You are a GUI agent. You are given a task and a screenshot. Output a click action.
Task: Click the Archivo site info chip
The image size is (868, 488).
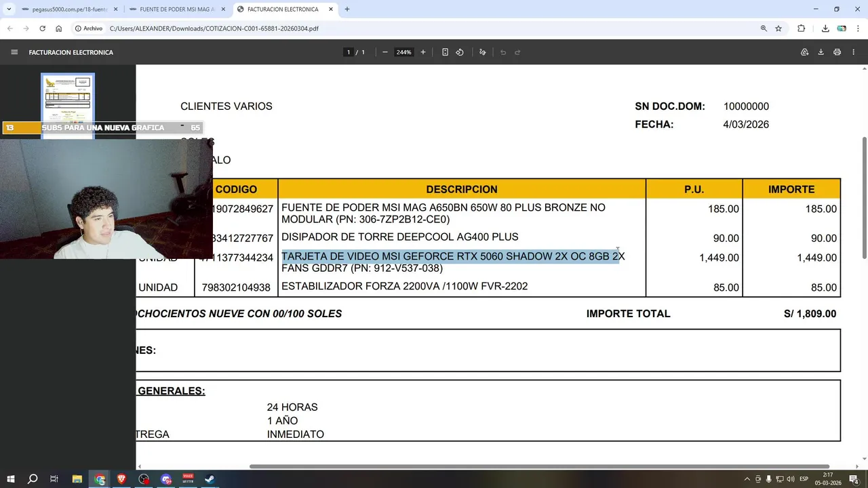(x=89, y=28)
